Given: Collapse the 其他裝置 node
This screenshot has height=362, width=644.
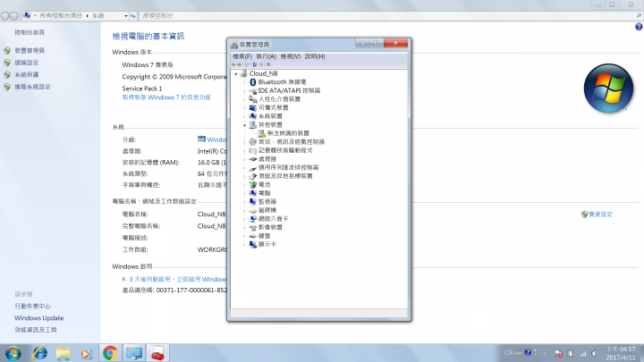Looking at the screenshot, I should coord(245,125).
